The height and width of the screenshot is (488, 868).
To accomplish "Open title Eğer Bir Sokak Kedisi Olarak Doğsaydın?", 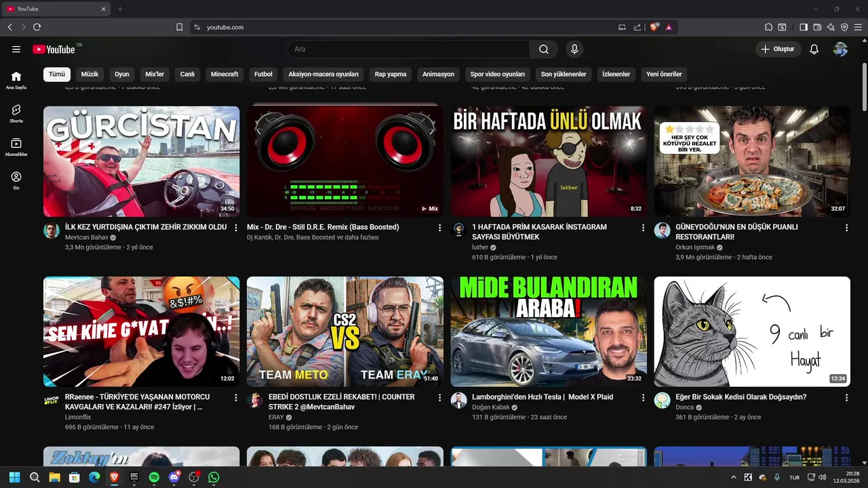I will coord(741,397).
